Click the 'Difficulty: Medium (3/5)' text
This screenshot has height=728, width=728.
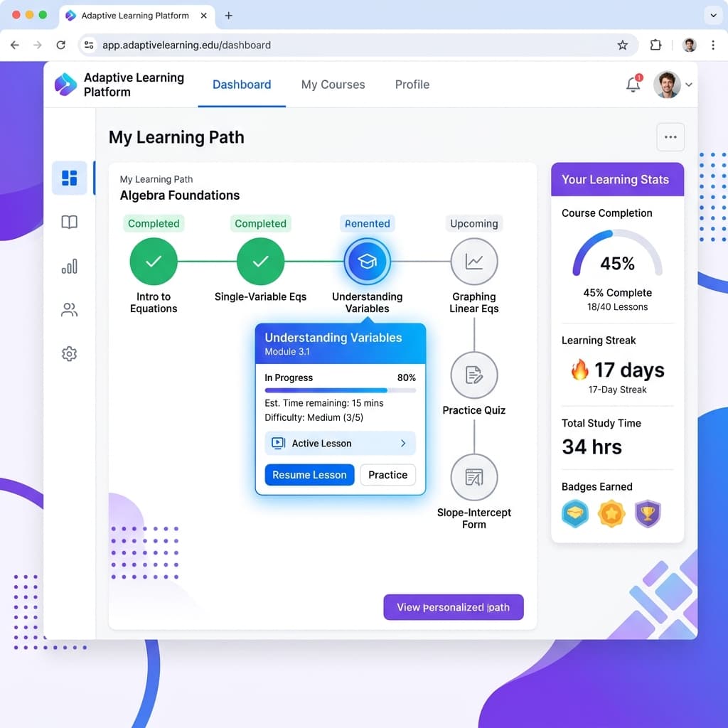(314, 417)
